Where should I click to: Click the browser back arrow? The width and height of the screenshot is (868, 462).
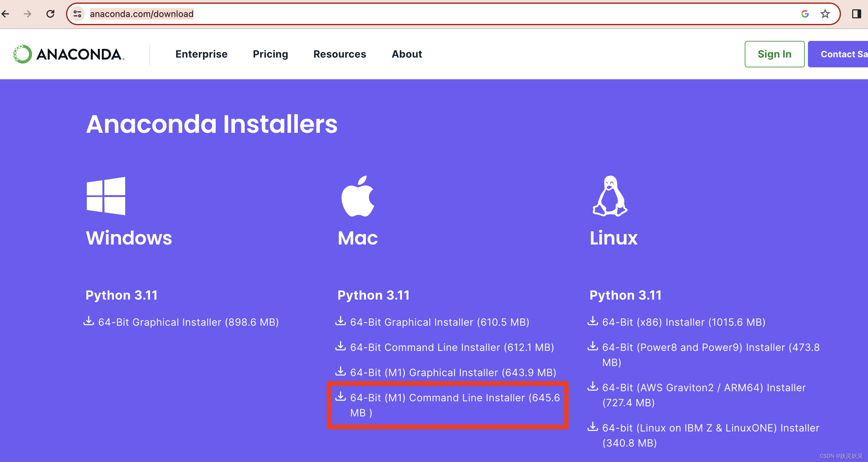tap(6, 14)
